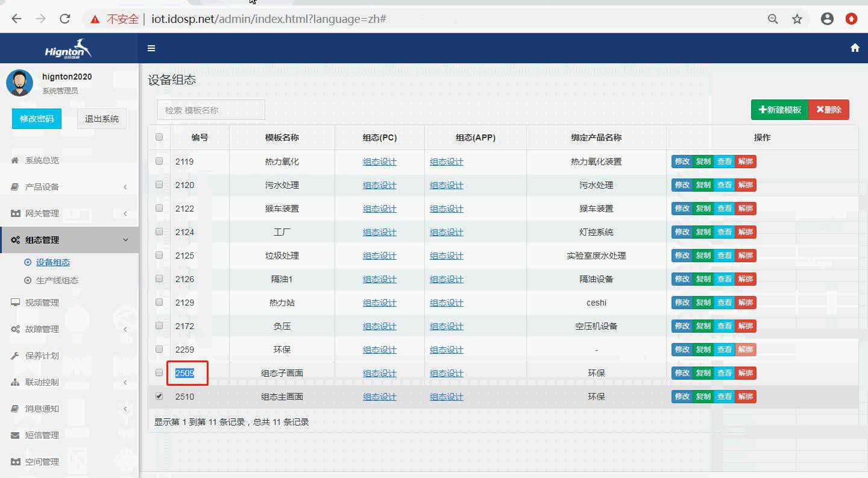Reload the page with browser refresh icon
The width and height of the screenshot is (868, 478).
(65, 19)
